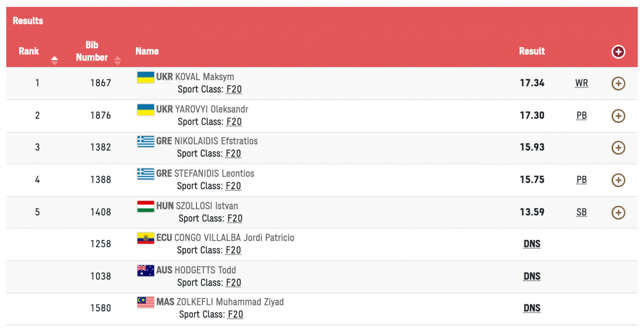Click the Ukraine flag beside Koval
The image size is (644, 328).
click(145, 77)
